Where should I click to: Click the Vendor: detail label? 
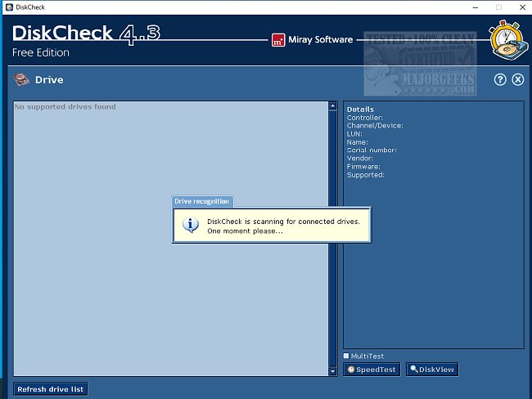(x=359, y=159)
